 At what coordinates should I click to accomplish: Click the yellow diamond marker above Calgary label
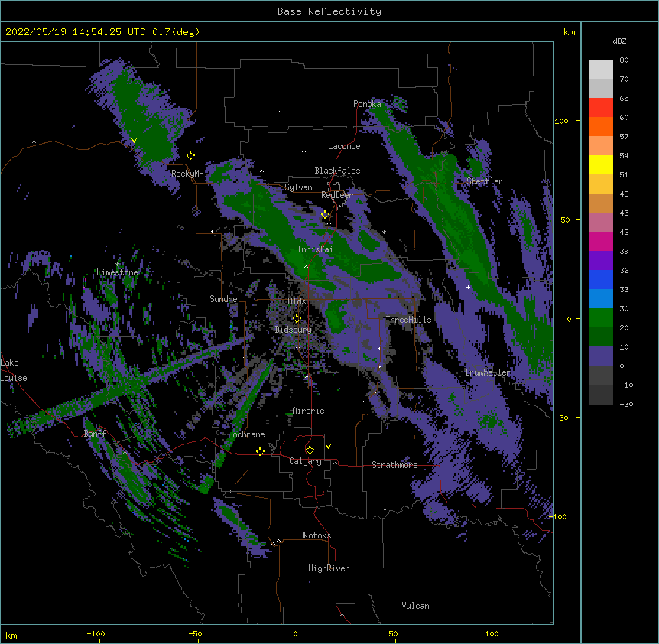click(310, 450)
